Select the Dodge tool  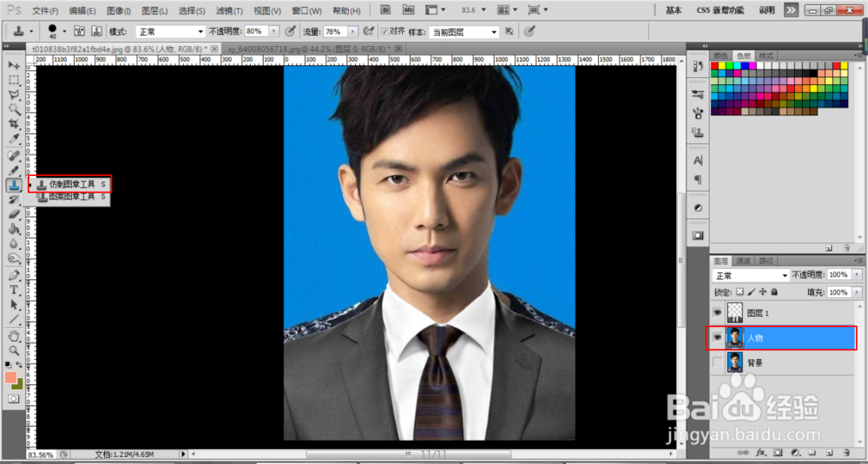point(14,258)
